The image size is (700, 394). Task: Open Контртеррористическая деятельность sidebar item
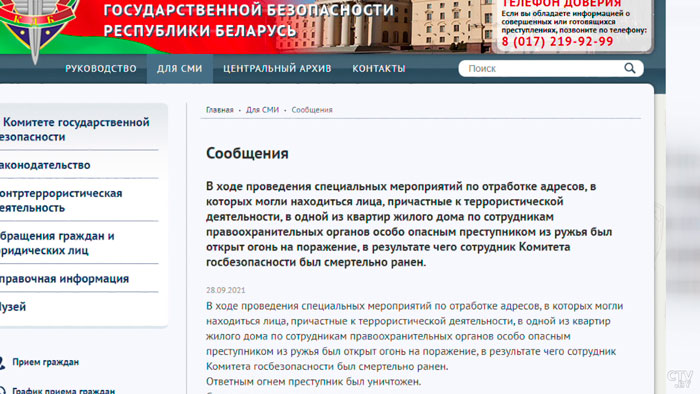point(61,200)
